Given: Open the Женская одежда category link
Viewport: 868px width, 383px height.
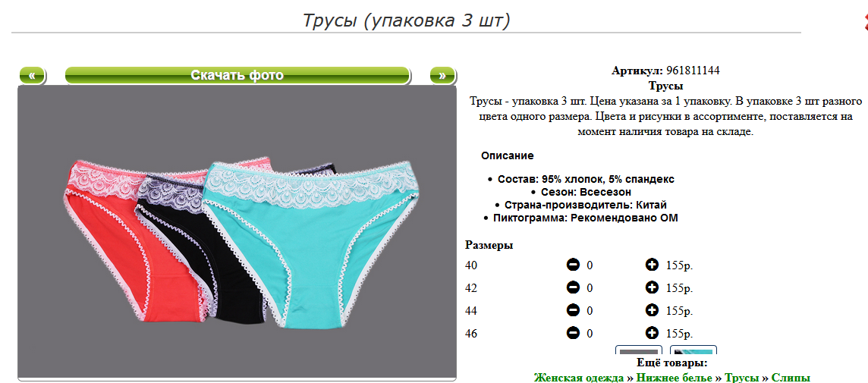Looking at the screenshot, I should tap(579, 378).
